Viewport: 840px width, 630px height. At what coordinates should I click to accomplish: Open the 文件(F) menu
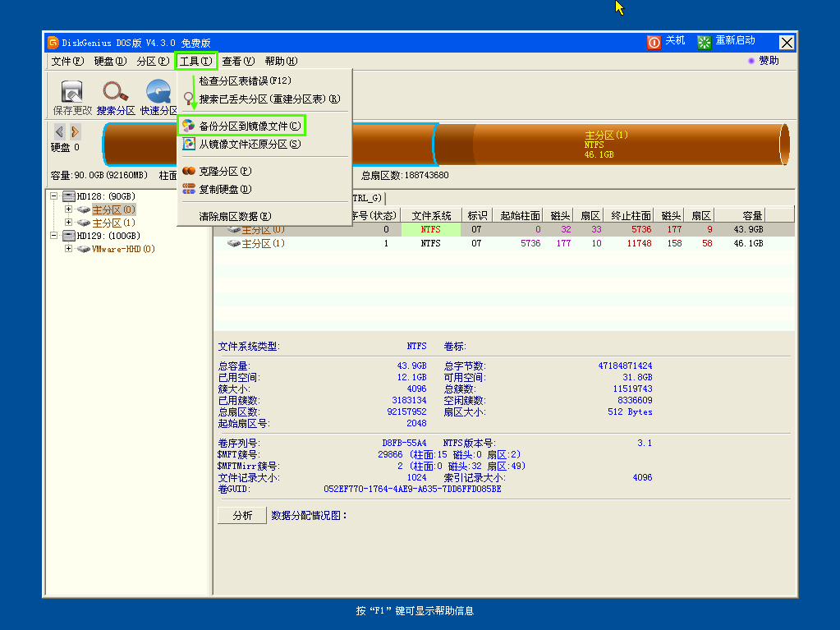67,61
